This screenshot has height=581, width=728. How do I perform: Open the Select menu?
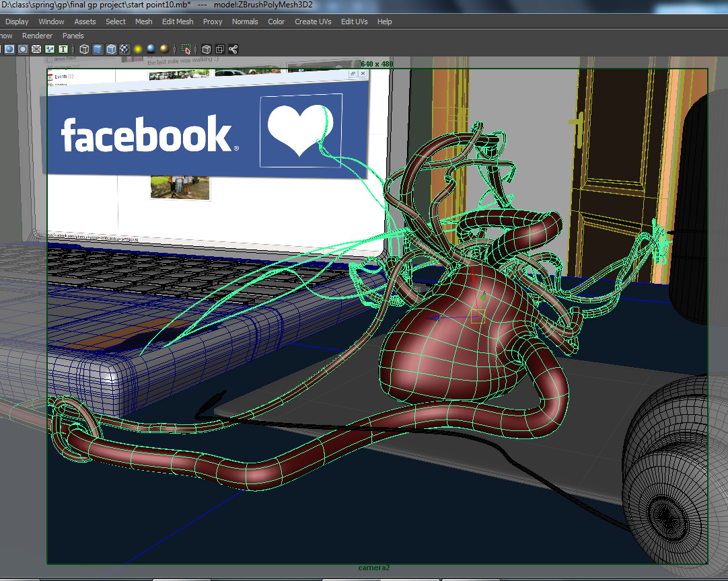116,22
